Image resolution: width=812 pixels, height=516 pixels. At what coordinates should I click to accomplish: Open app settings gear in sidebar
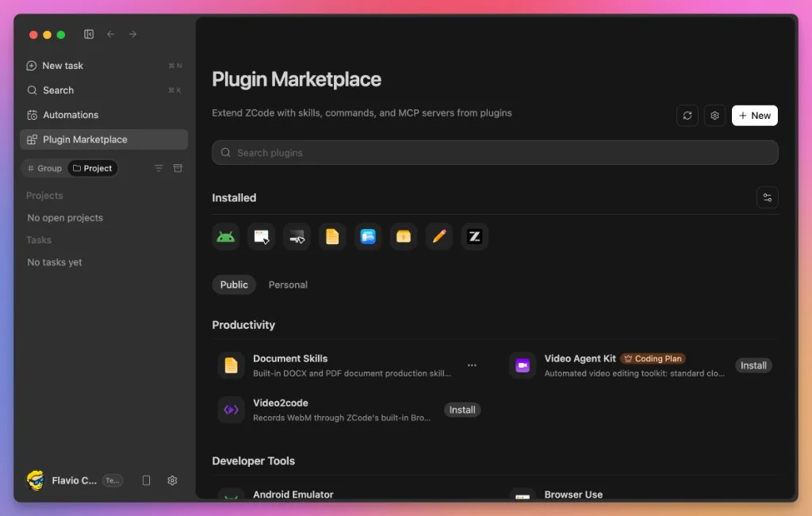pos(172,480)
